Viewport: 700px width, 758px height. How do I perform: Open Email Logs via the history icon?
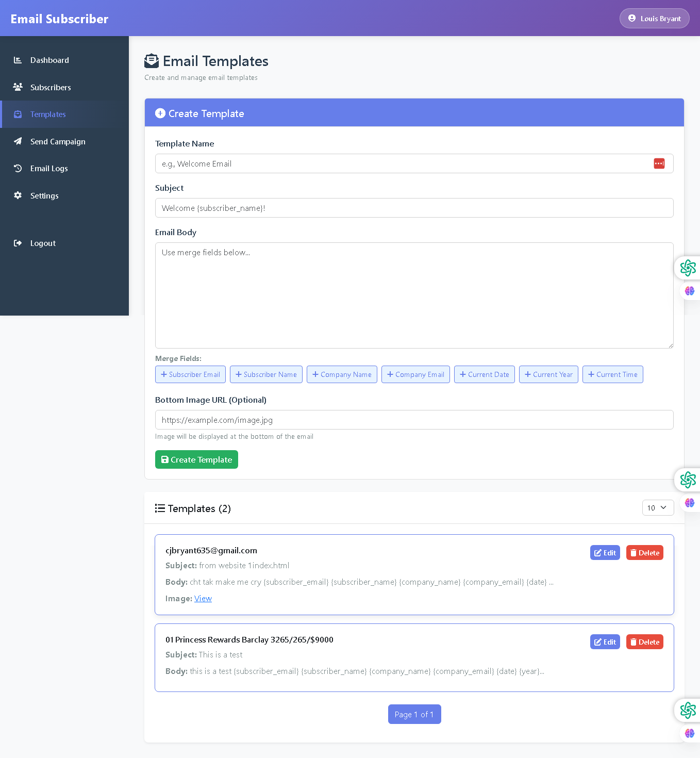pyautogui.click(x=18, y=168)
